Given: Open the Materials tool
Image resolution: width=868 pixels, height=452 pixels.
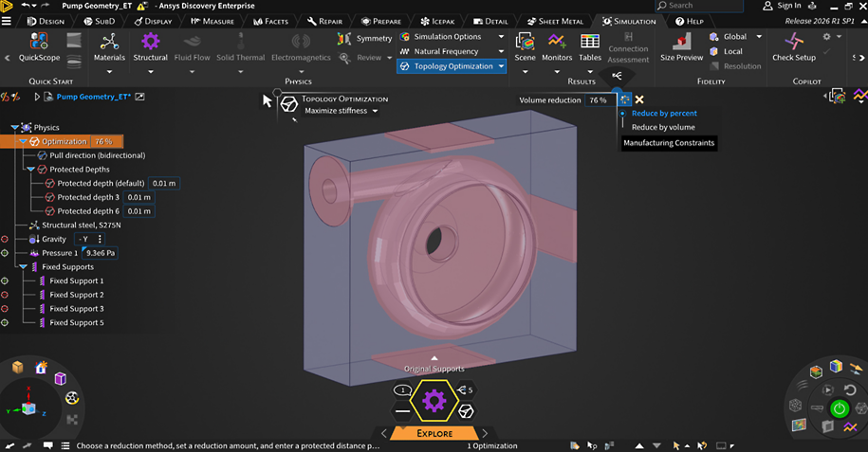Looking at the screenshot, I should click(109, 47).
